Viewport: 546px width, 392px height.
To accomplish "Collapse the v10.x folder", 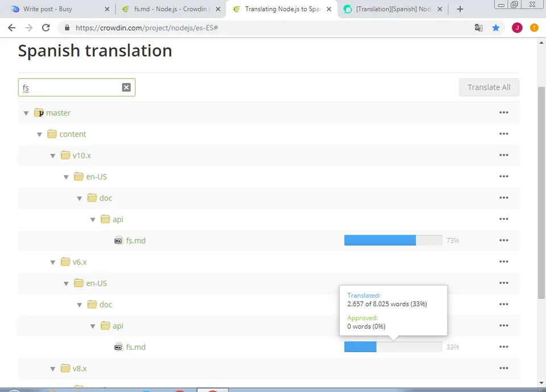I will (52, 156).
